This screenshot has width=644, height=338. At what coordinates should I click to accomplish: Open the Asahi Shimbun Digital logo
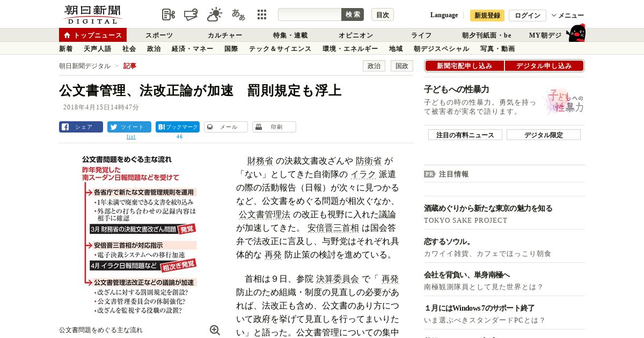(92, 14)
